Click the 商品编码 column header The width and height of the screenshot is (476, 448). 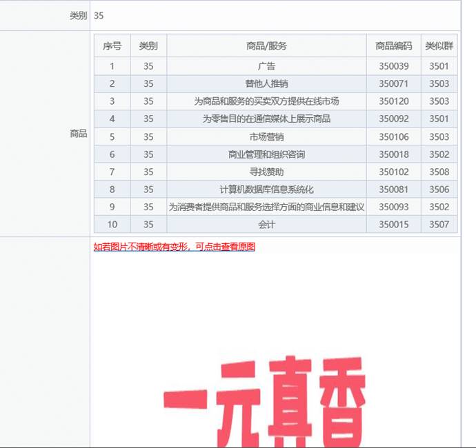click(393, 46)
